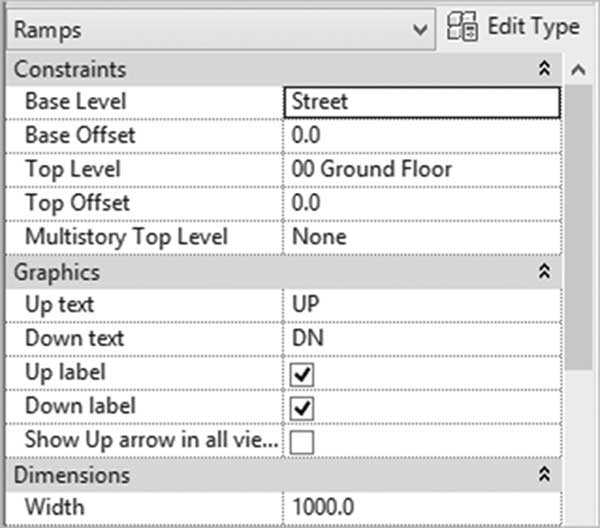This screenshot has width=600, height=528.
Task: Enable Show Up arrow in all views
Action: click(x=302, y=442)
